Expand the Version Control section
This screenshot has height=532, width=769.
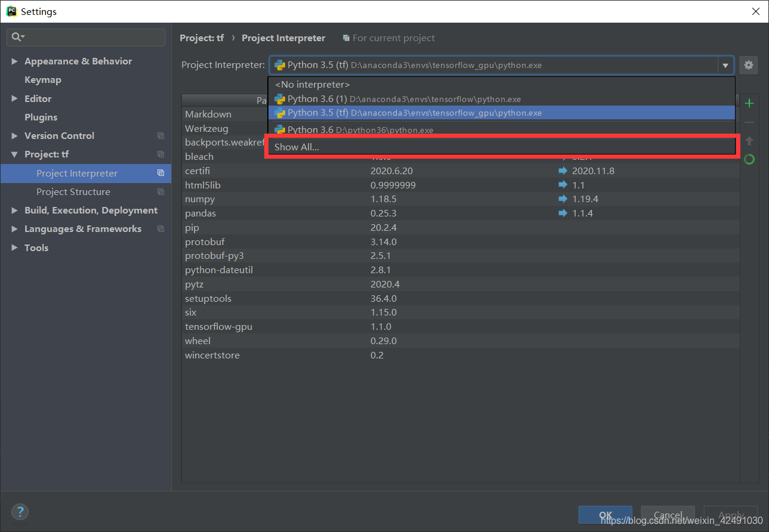click(x=14, y=136)
